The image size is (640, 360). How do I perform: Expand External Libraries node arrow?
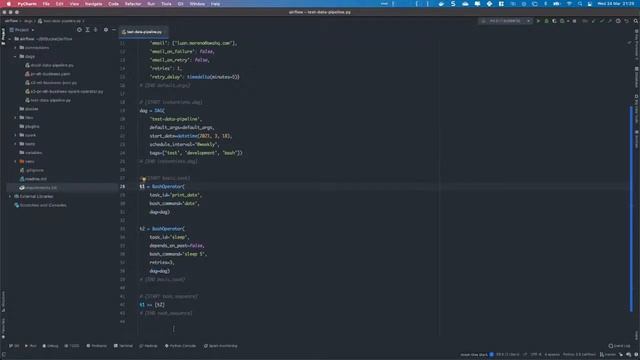[10, 196]
